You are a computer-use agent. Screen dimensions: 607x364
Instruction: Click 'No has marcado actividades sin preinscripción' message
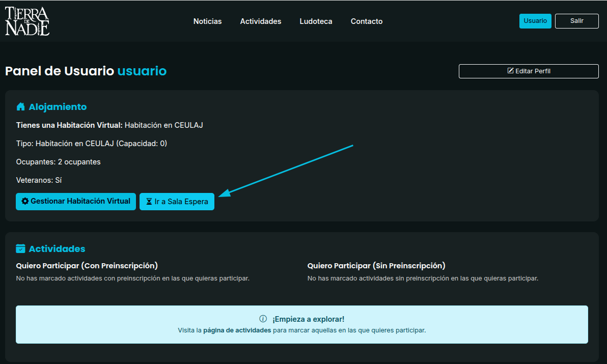(423, 278)
